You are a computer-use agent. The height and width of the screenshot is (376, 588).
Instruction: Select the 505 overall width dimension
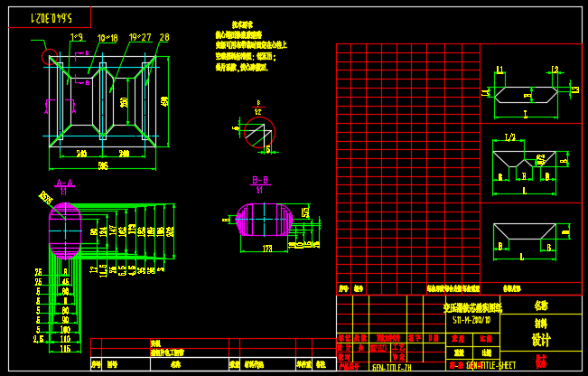pos(103,165)
